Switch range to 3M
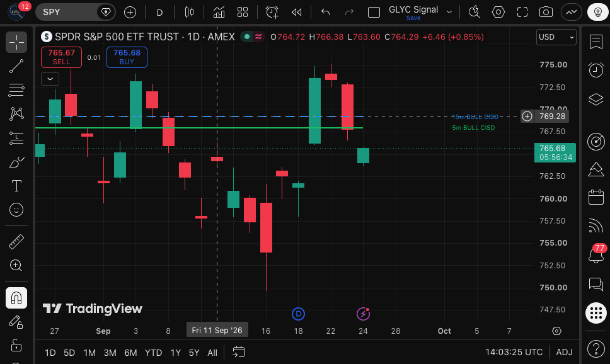 coord(110,353)
